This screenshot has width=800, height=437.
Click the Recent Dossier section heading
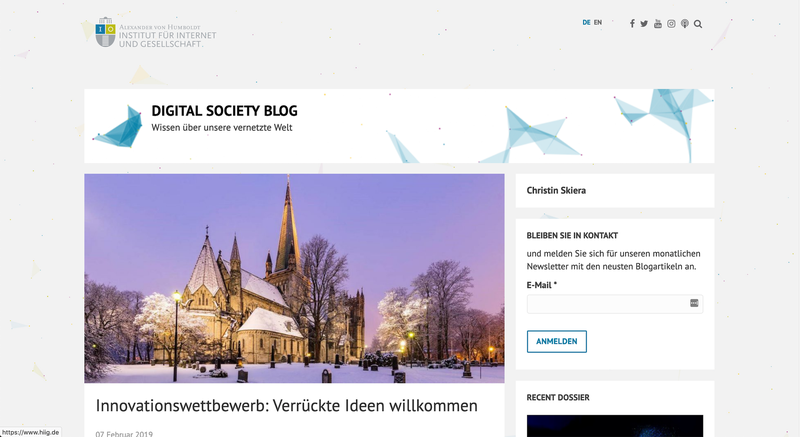coord(558,397)
